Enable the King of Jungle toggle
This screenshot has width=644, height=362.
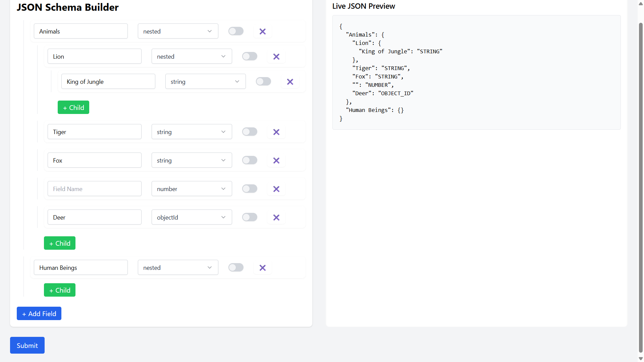click(x=264, y=81)
